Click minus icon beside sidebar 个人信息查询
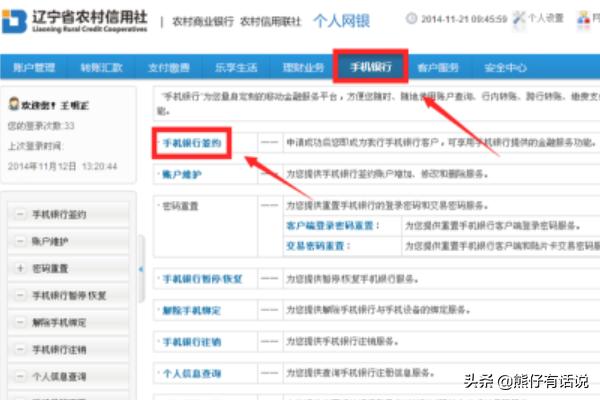600x400 pixels. pyautogui.click(x=20, y=376)
